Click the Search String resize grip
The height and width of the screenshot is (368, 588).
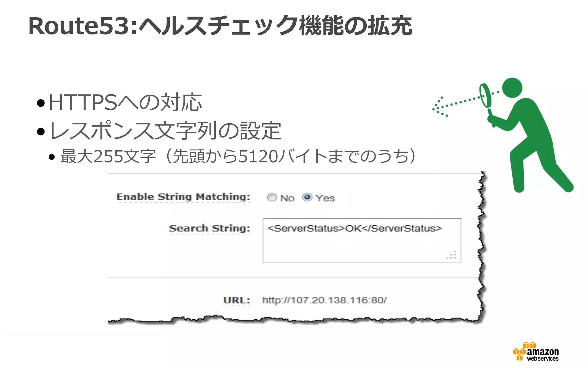[452, 255]
